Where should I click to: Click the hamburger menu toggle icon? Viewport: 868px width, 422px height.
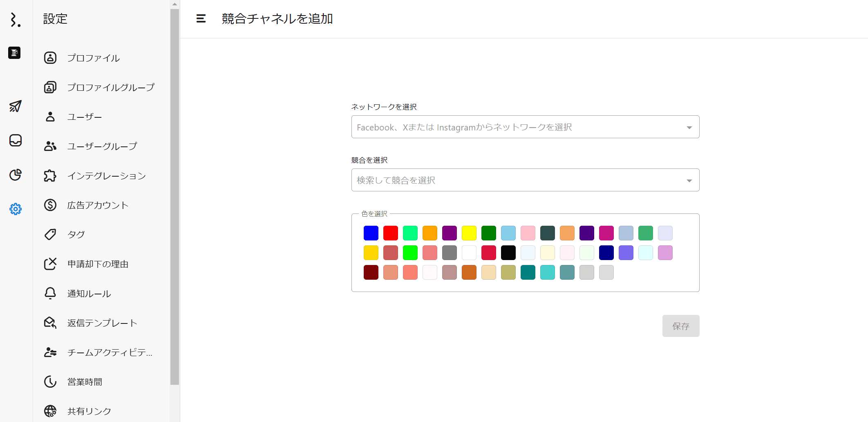tap(201, 19)
